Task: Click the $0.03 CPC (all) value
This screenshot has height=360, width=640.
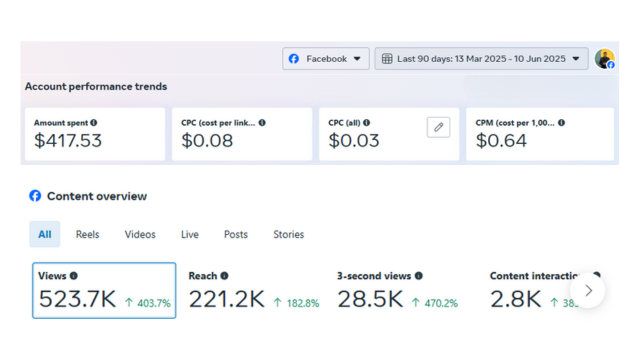Action: (354, 141)
